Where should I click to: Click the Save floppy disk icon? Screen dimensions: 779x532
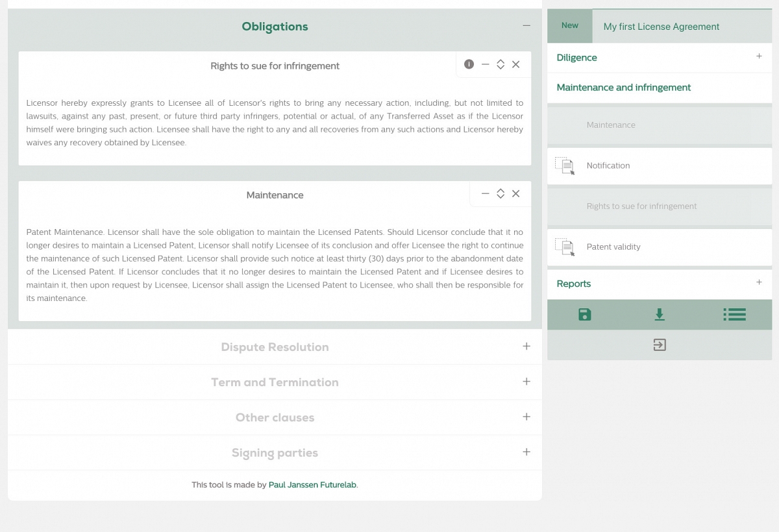point(585,315)
